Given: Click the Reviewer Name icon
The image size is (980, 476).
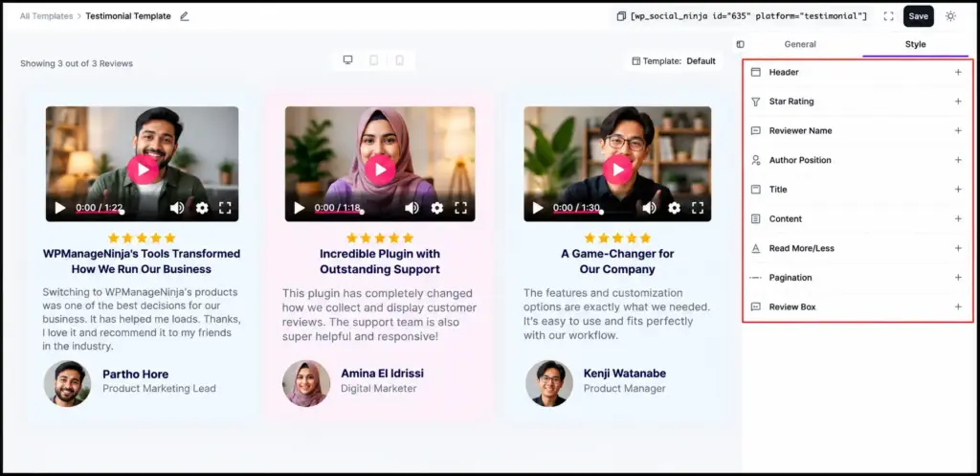Looking at the screenshot, I should [x=756, y=130].
